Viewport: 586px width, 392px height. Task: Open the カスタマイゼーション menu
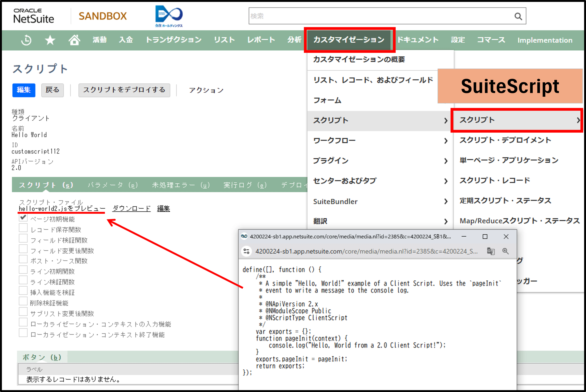[x=349, y=40]
